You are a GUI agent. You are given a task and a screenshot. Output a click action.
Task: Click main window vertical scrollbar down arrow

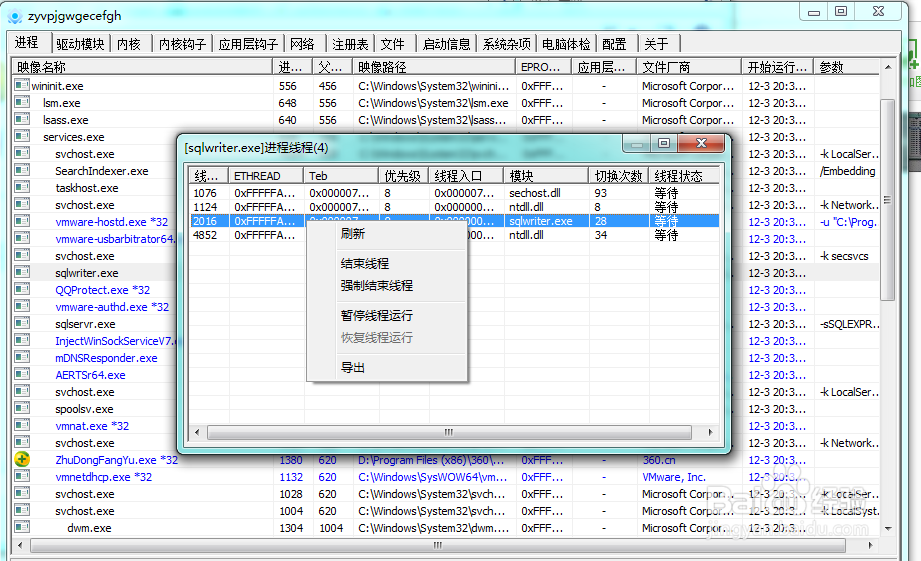[888, 528]
